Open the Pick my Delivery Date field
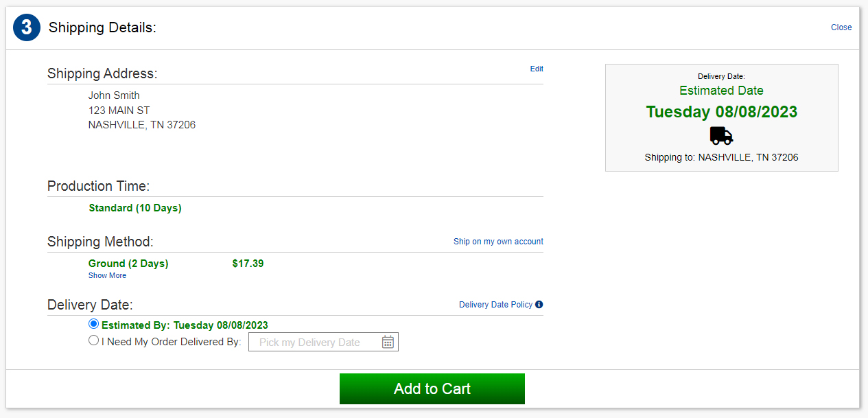Viewport: 868px width, 418px height. (x=323, y=342)
